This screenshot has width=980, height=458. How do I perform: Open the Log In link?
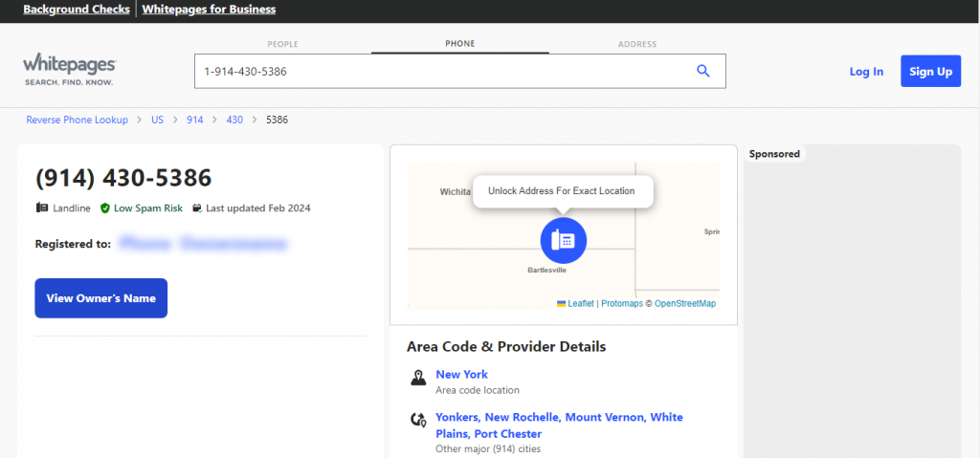click(x=866, y=72)
